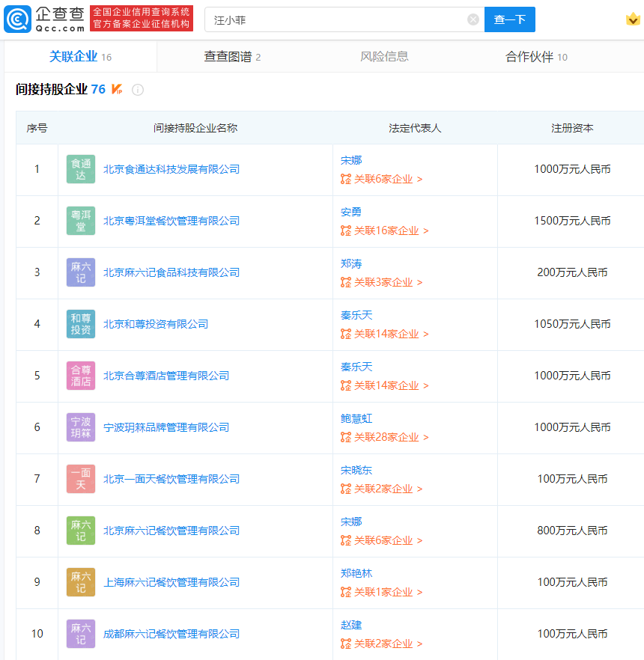Click legal representative 郑涛
This screenshot has height=660, width=644.
tap(351, 263)
